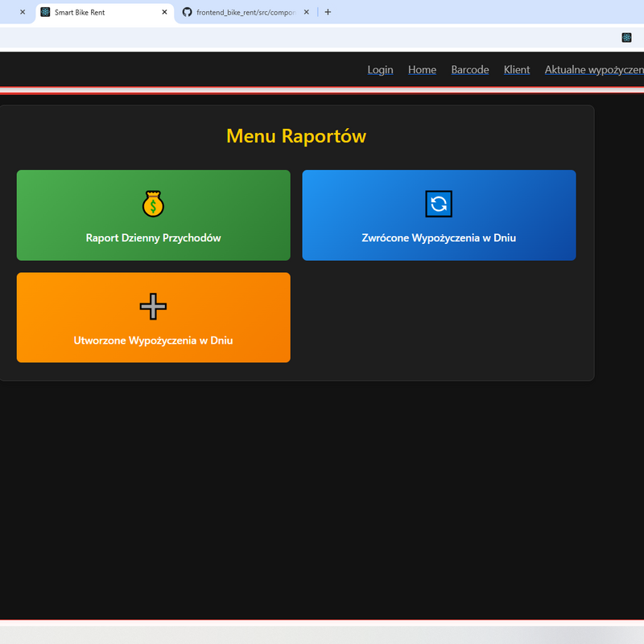
Task: Open a new browser tab
Action: [328, 12]
